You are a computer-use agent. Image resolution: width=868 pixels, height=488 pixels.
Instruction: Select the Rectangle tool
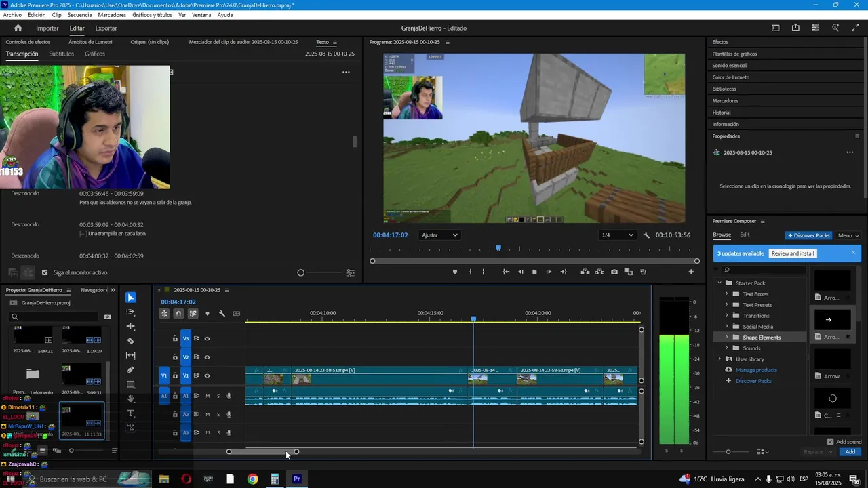(131, 384)
